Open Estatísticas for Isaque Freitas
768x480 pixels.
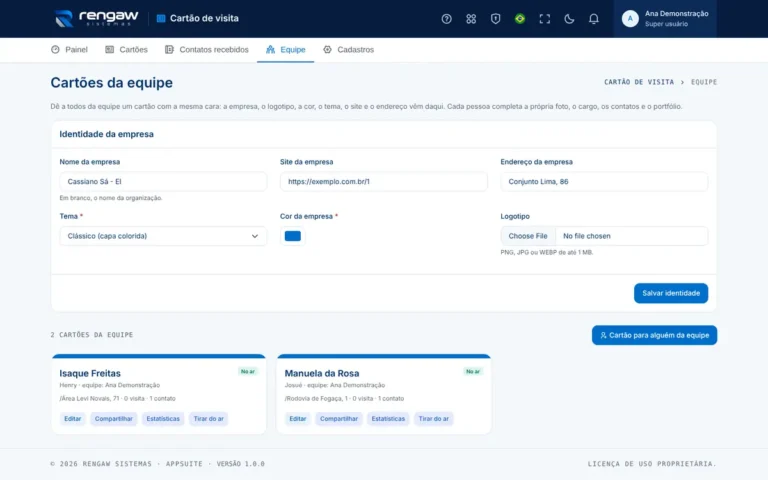coord(163,419)
